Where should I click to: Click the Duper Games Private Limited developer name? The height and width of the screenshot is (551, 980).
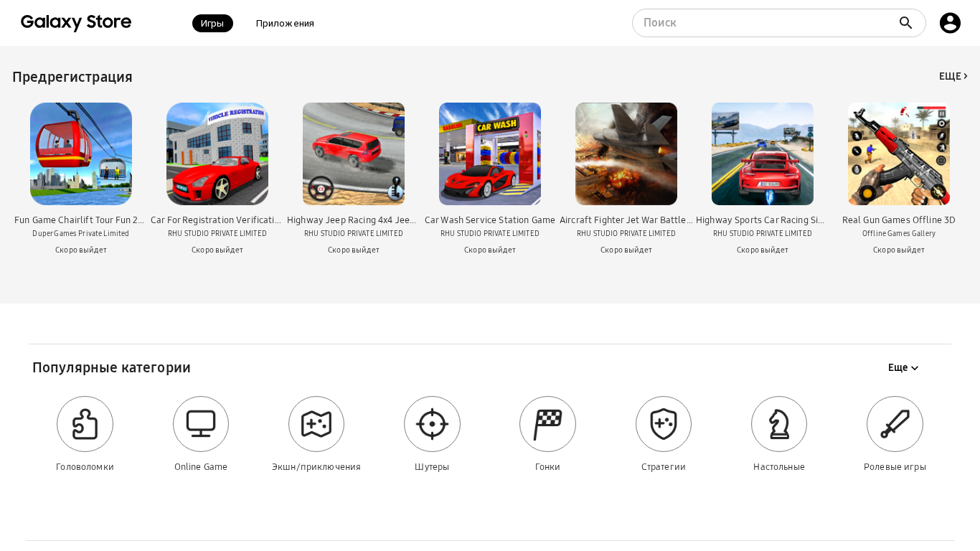coord(81,234)
